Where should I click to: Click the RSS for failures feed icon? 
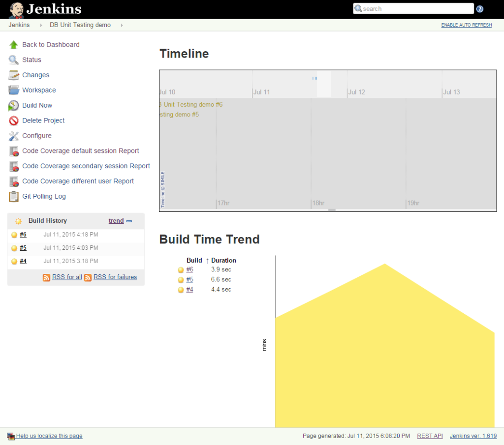coord(88,277)
